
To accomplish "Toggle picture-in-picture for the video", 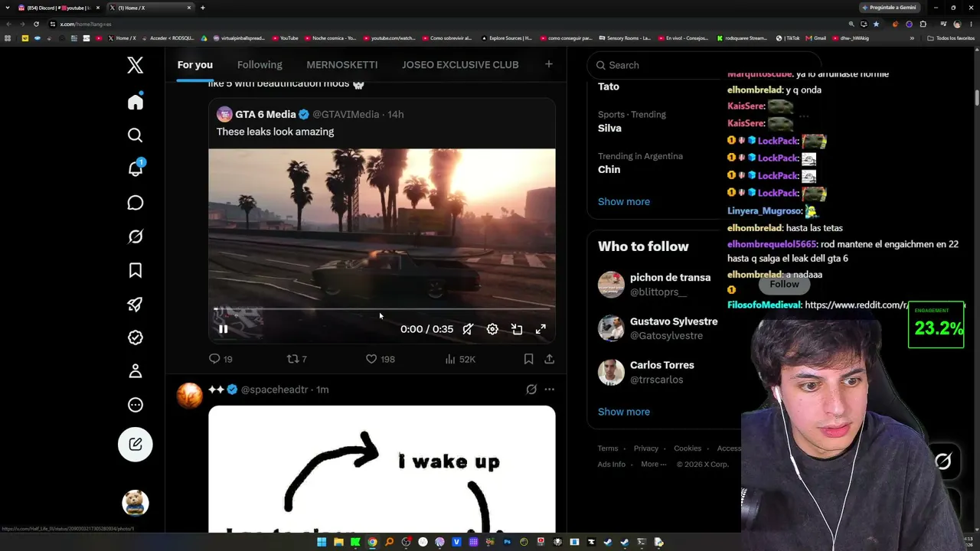I will [517, 329].
